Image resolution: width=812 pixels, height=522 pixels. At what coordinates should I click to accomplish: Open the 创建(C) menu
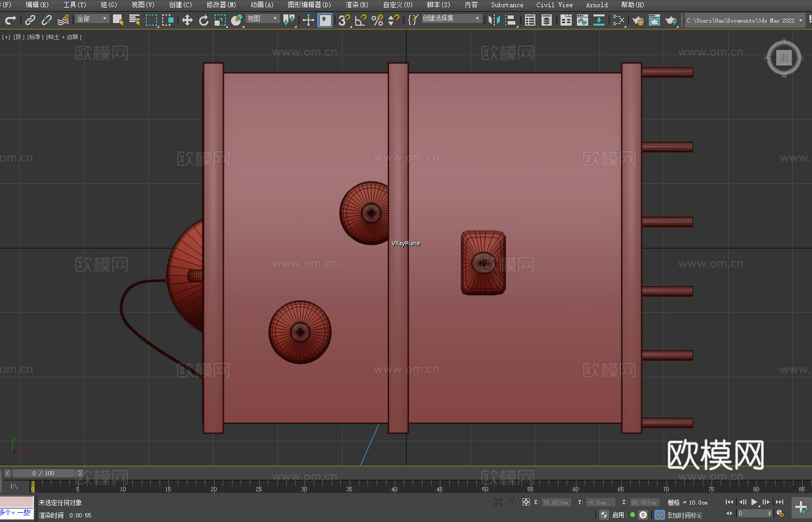(x=180, y=5)
